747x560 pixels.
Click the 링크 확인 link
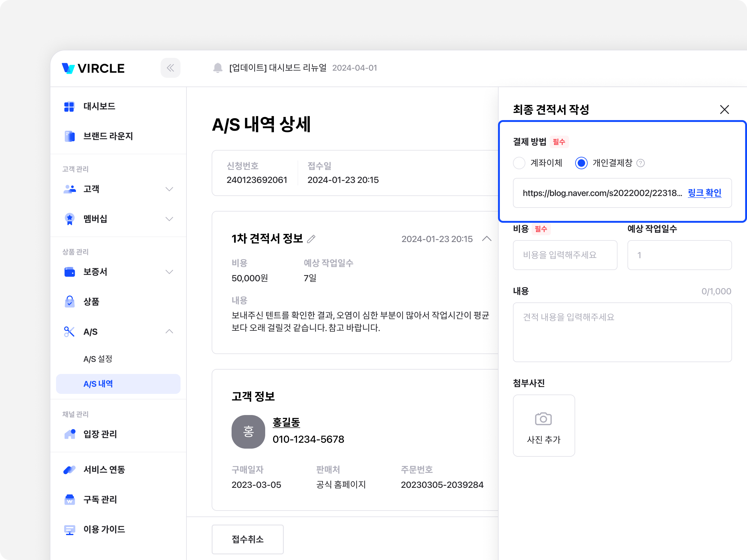[704, 193]
